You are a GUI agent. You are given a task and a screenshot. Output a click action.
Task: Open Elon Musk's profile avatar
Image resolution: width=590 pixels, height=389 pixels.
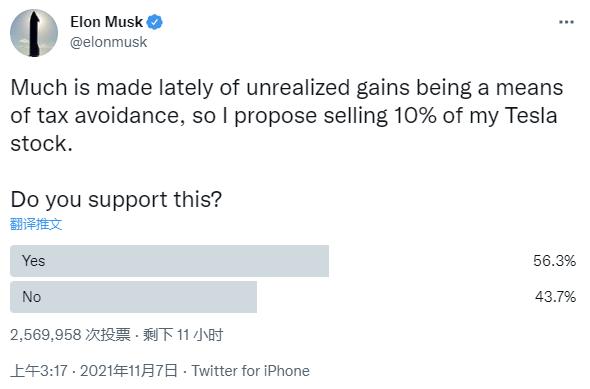click(34, 33)
